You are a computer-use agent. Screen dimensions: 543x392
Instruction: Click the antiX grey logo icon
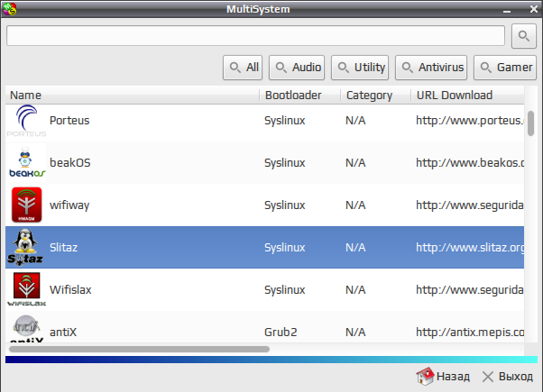click(x=27, y=328)
